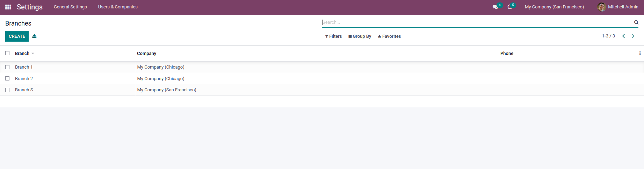Open Users & Companies menu
Image resolution: width=644 pixels, height=169 pixels.
pos(118,7)
